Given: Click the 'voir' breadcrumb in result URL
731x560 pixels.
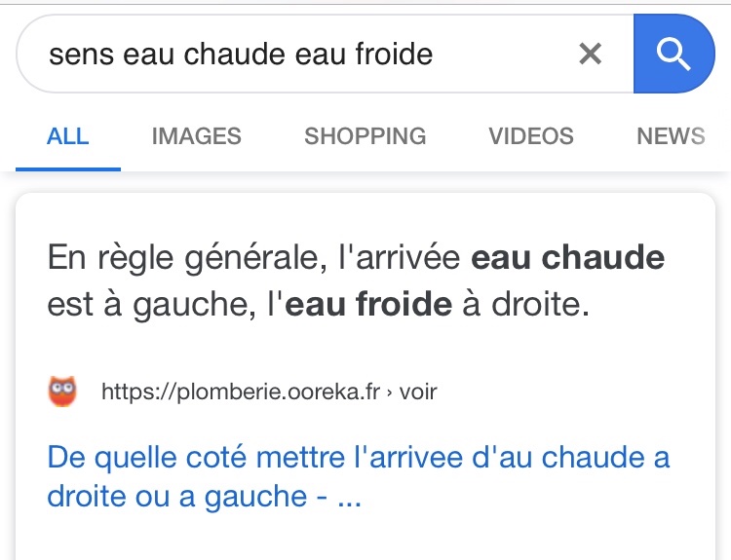Looking at the screenshot, I should 418,392.
